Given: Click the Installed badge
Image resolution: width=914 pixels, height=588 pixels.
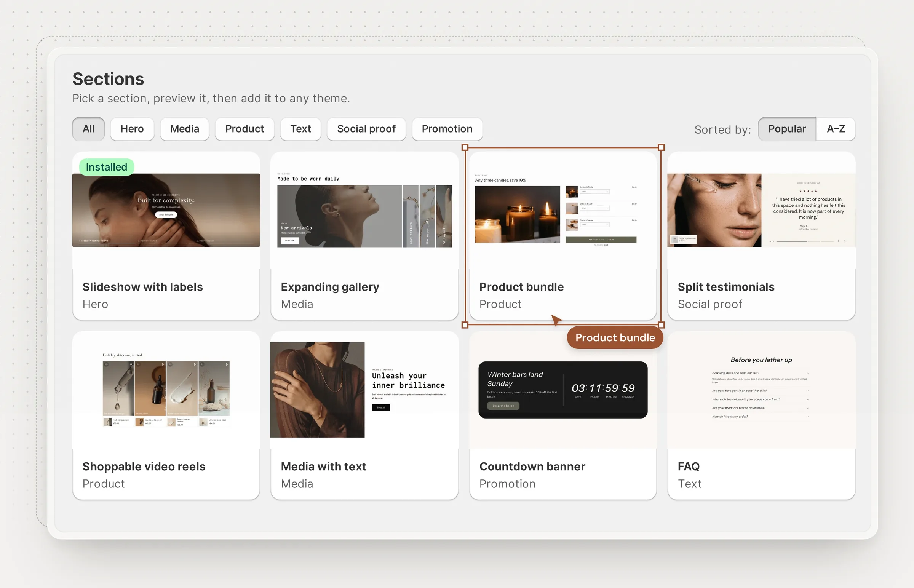Looking at the screenshot, I should click(x=107, y=167).
